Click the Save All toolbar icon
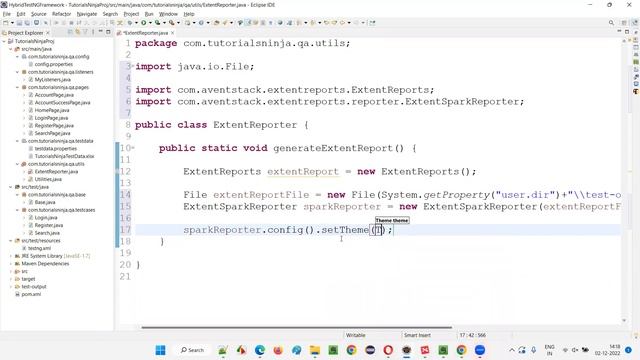This screenshot has height=360, width=640. (27, 23)
